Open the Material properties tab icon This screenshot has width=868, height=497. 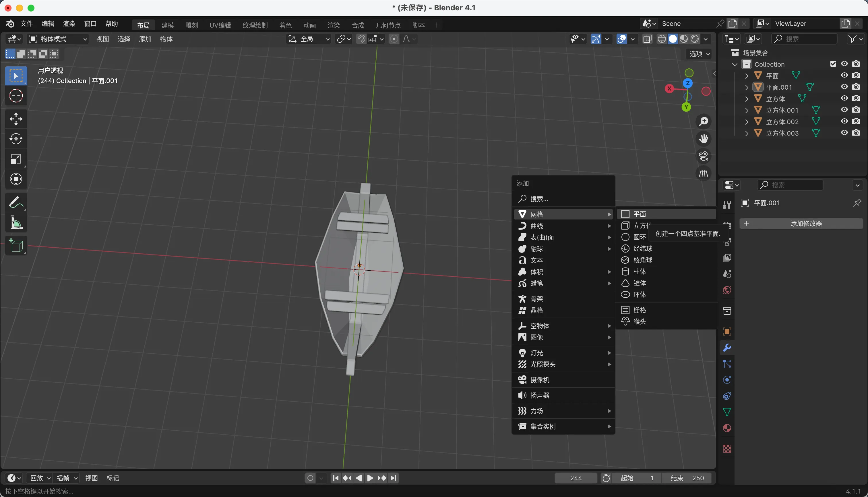point(727,428)
